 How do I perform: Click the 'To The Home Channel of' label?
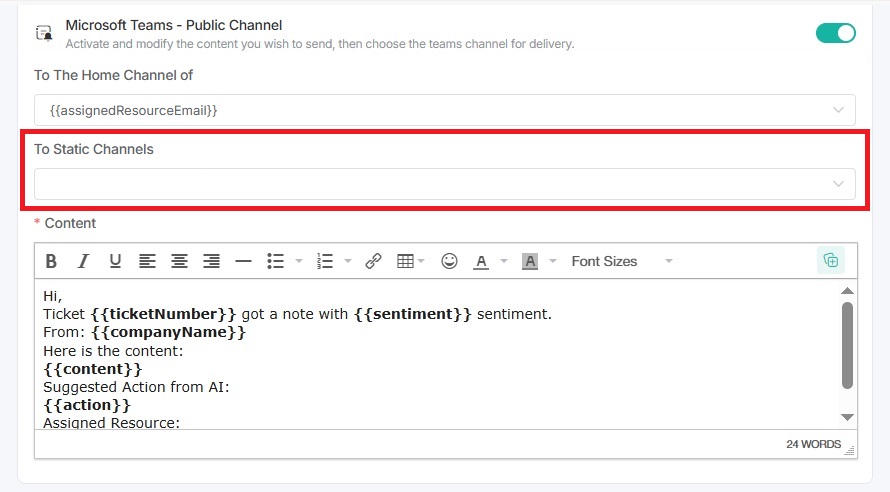coord(114,75)
